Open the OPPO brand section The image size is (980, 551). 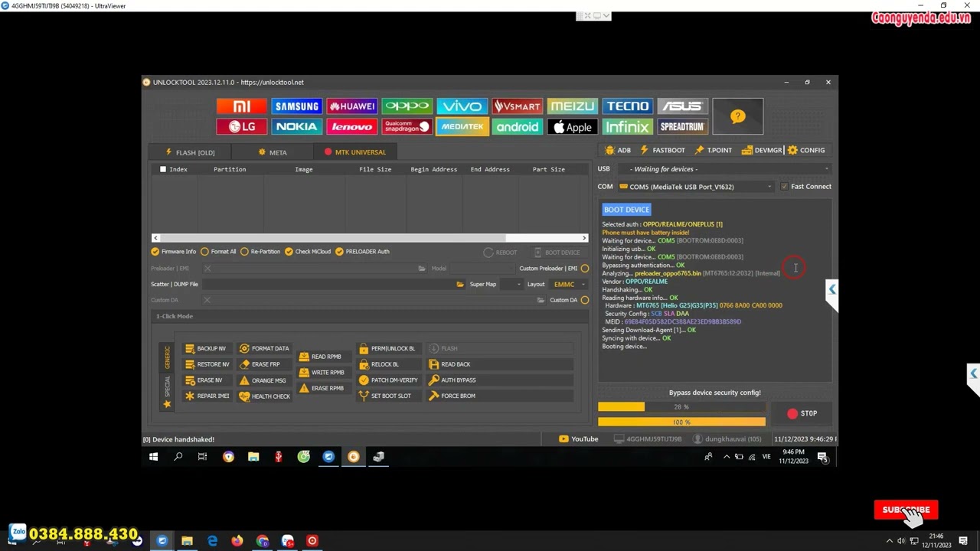tap(407, 106)
